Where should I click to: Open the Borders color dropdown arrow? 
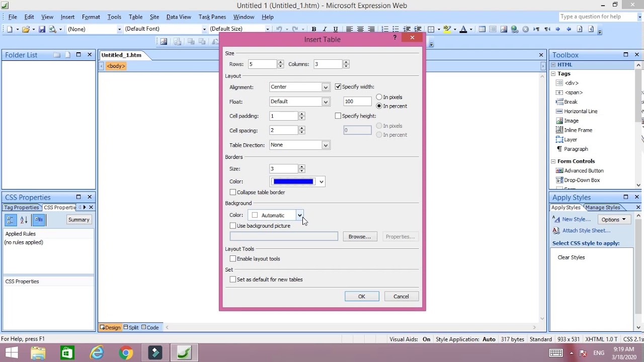(x=321, y=182)
